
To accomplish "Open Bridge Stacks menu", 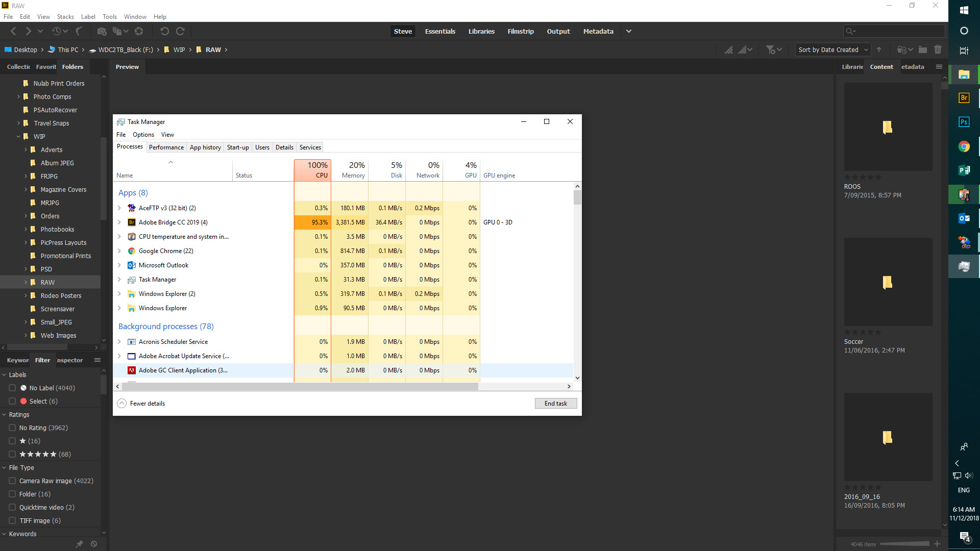I will click(65, 17).
